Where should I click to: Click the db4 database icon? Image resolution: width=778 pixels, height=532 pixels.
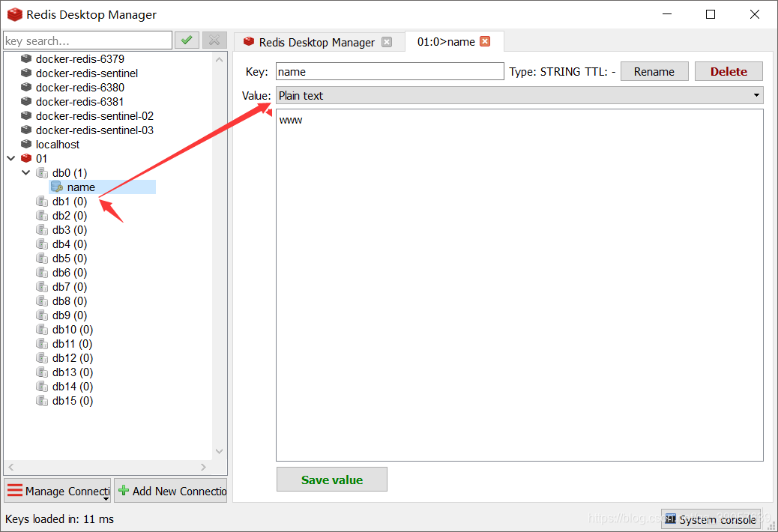[42, 244]
